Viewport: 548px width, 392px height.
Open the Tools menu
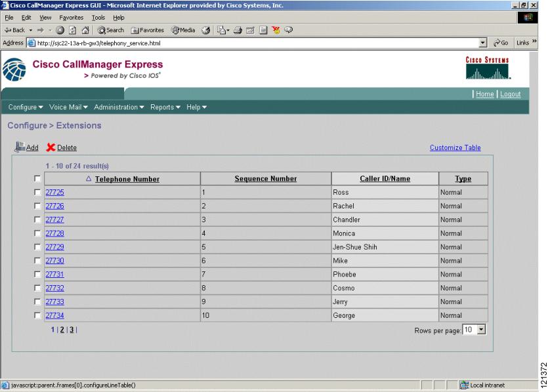[98, 18]
